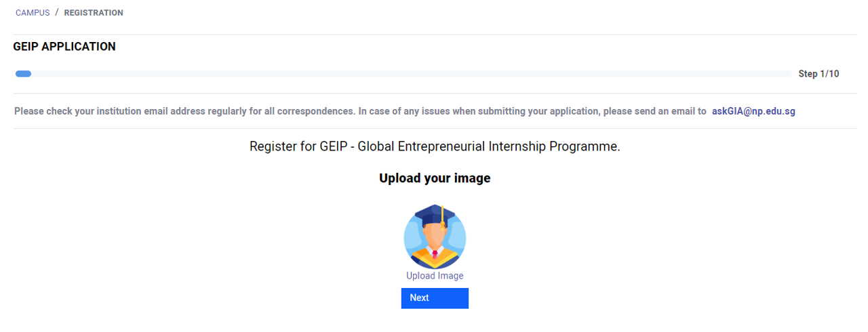Image resolution: width=868 pixels, height=332 pixels.
Task: Select REGISTRATION breadcrumb item
Action: pos(94,13)
